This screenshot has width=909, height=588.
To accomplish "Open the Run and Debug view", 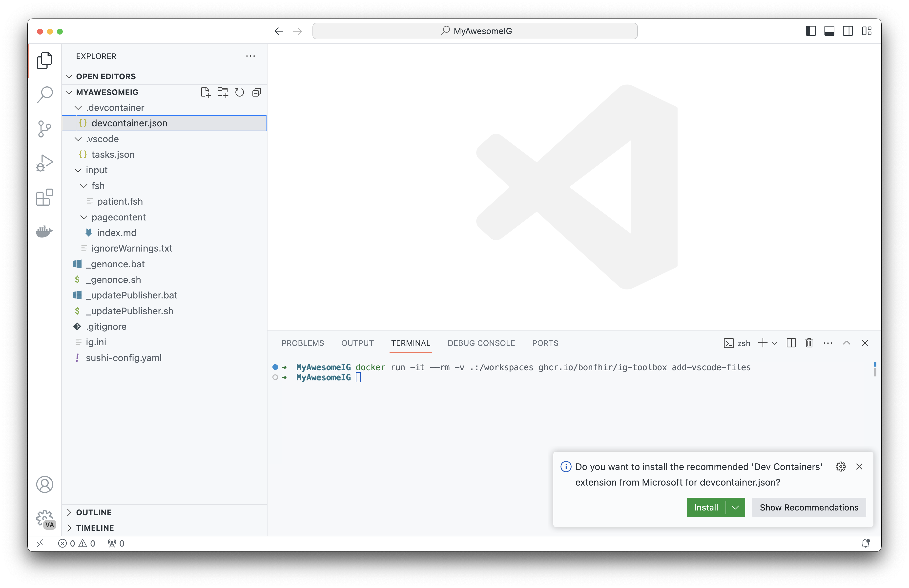I will coord(44,163).
